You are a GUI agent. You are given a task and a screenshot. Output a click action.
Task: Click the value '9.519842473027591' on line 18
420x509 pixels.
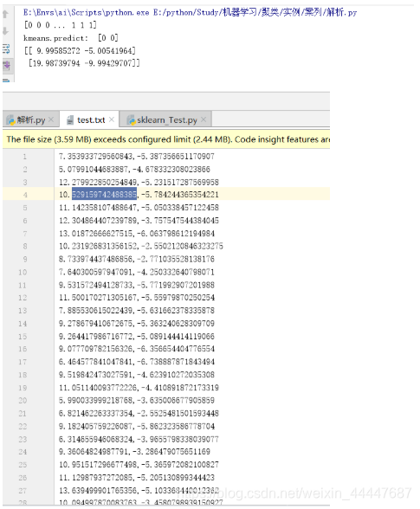point(96,374)
